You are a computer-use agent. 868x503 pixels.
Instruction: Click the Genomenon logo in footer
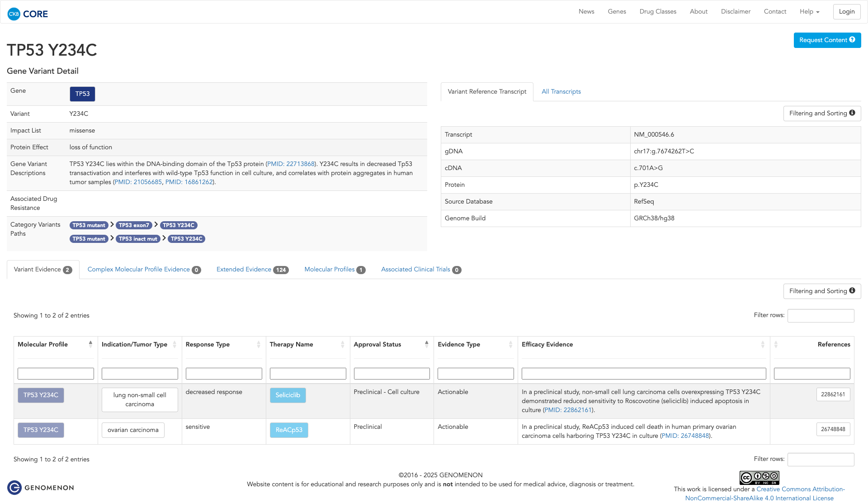pos(41,488)
